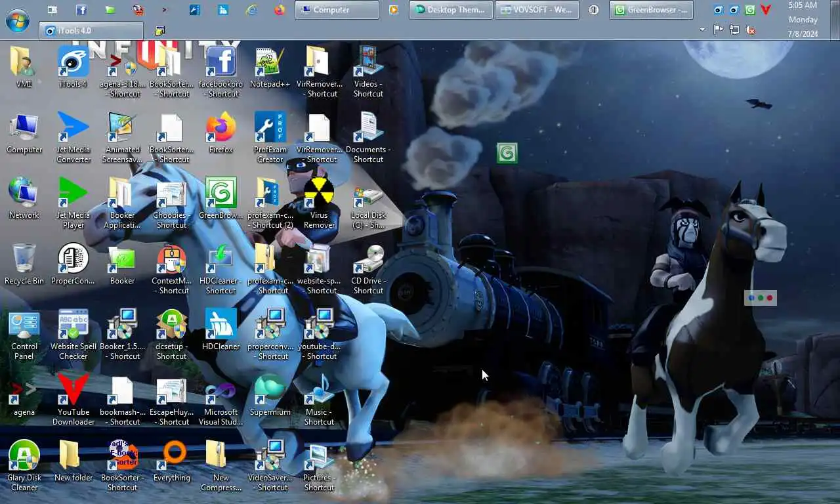Image resolution: width=840 pixels, height=504 pixels.
Task: Click the Firefox icon in the taskbar
Action: [x=280, y=10]
